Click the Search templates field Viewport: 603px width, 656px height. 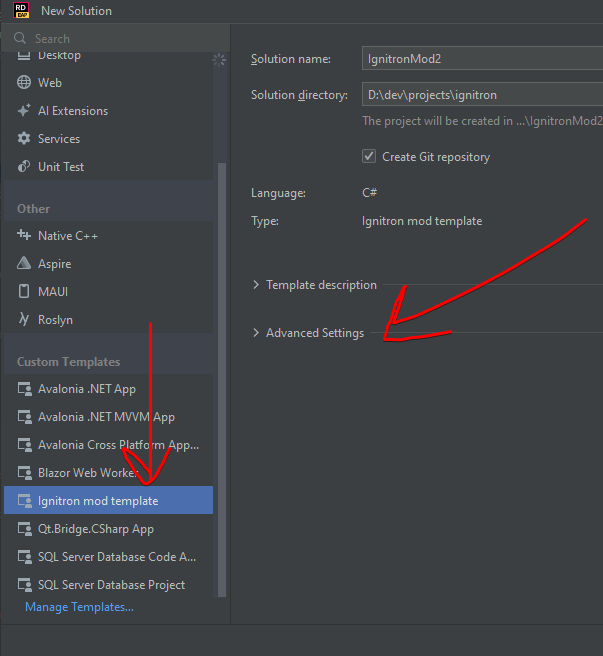click(115, 38)
